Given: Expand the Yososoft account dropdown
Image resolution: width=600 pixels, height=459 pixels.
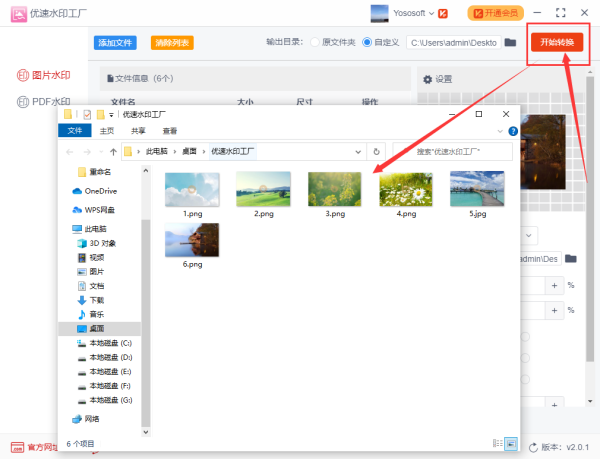Looking at the screenshot, I should click(x=431, y=13).
